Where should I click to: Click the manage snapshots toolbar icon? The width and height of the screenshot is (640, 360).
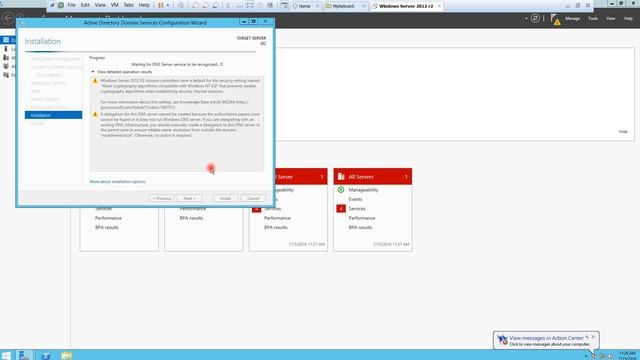pyautogui.click(x=216, y=5)
